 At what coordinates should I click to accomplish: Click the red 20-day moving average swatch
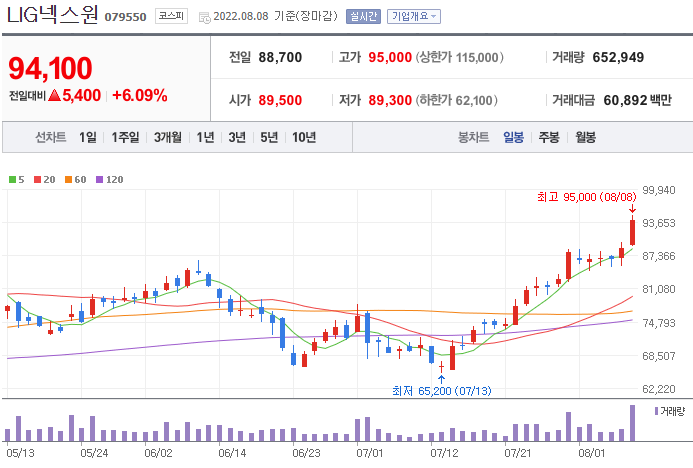tap(37, 179)
